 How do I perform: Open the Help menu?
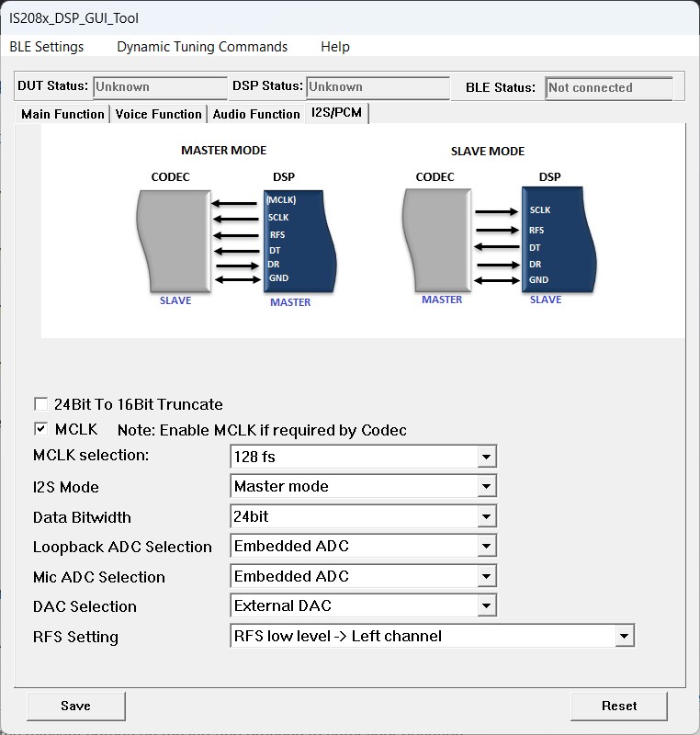click(335, 47)
